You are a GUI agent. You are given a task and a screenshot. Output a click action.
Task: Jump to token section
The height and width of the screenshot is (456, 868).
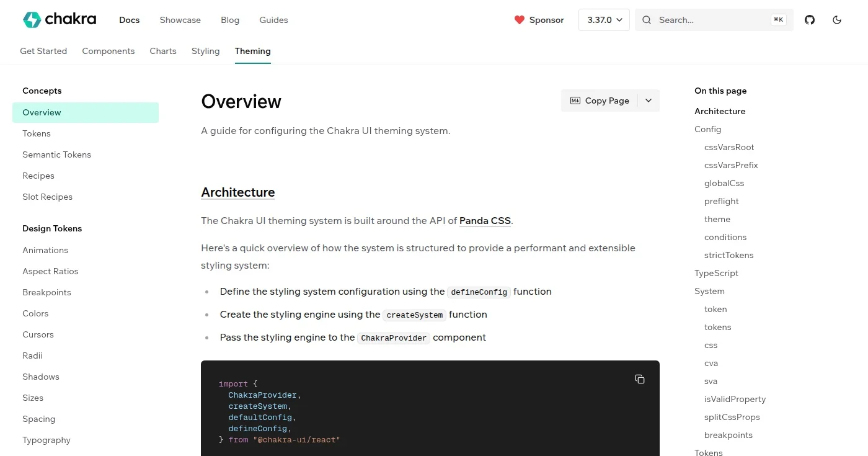point(715,309)
